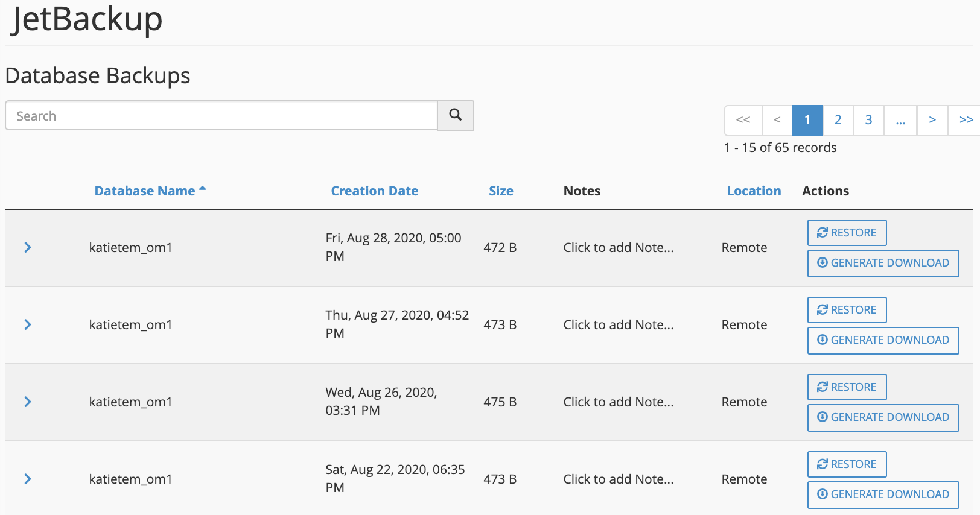Sort by Location column header

point(754,191)
